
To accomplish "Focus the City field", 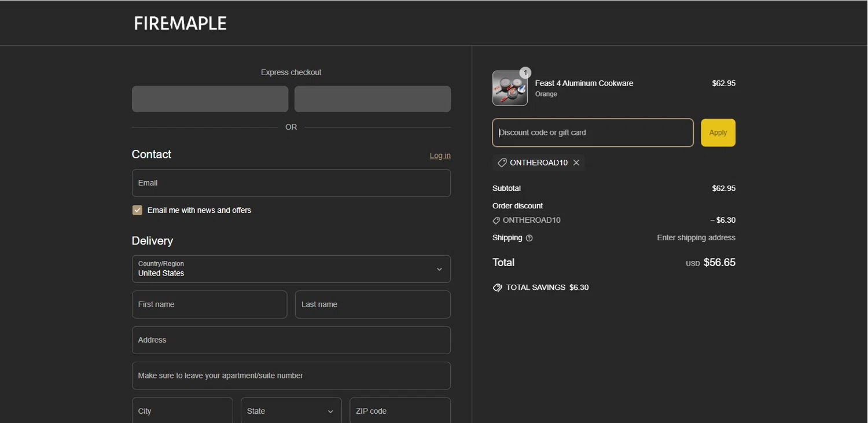I will pyautogui.click(x=182, y=411).
